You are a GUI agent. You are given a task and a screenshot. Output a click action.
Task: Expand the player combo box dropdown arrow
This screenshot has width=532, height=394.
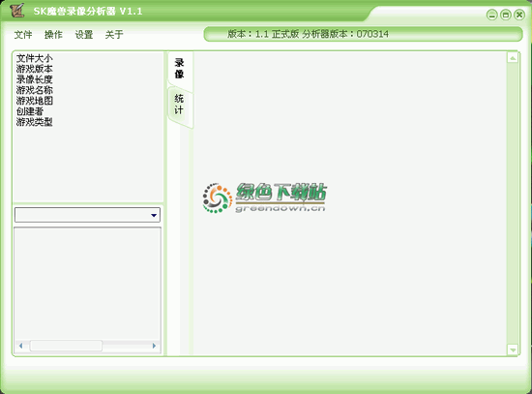(x=154, y=215)
